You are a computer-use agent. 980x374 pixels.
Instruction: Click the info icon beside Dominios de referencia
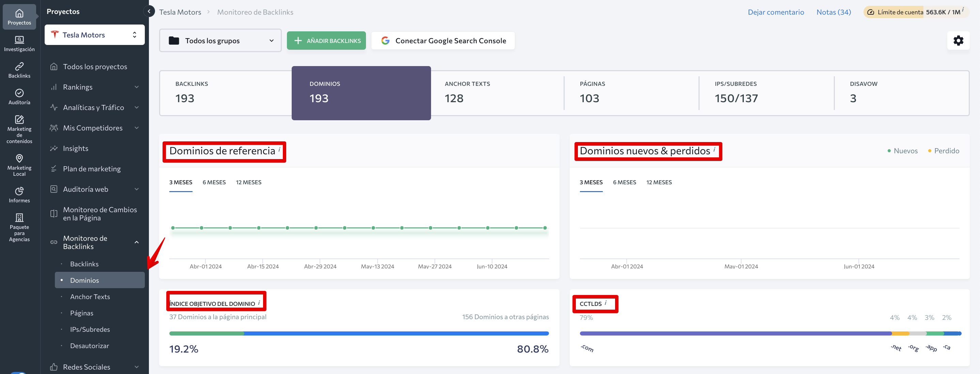point(279,149)
